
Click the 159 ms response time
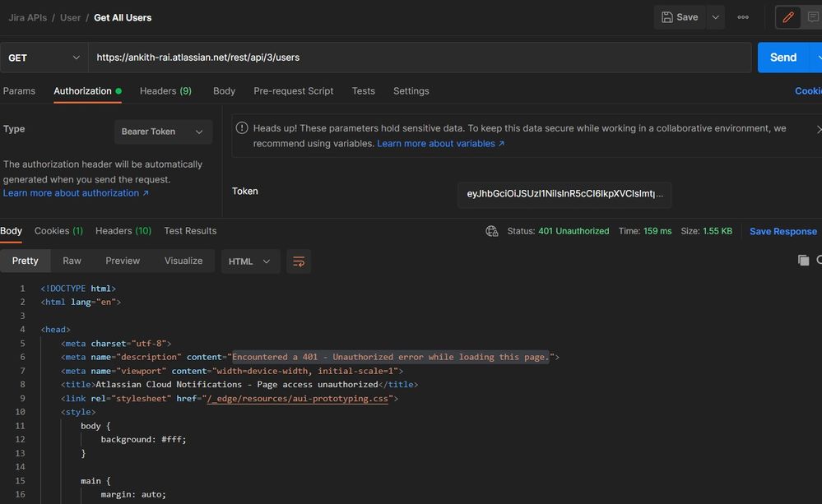(657, 231)
